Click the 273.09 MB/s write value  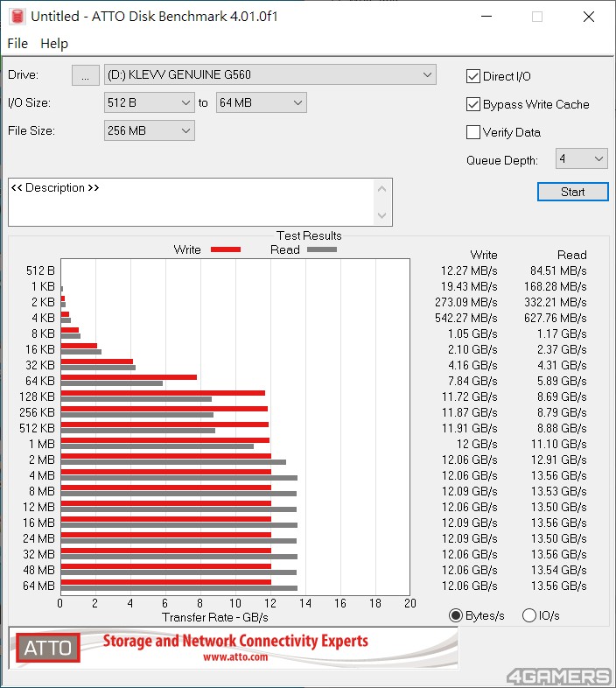[x=466, y=302]
